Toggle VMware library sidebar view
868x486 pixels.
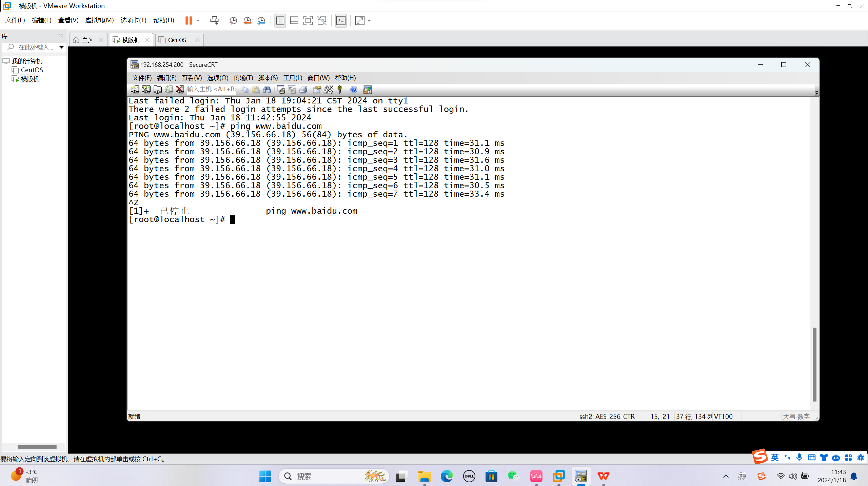point(280,20)
